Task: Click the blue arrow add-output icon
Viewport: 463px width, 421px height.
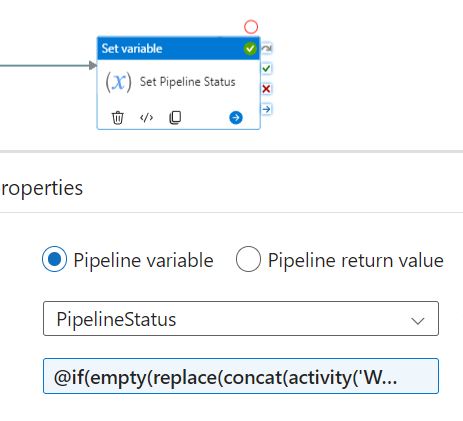Action: tap(236, 118)
